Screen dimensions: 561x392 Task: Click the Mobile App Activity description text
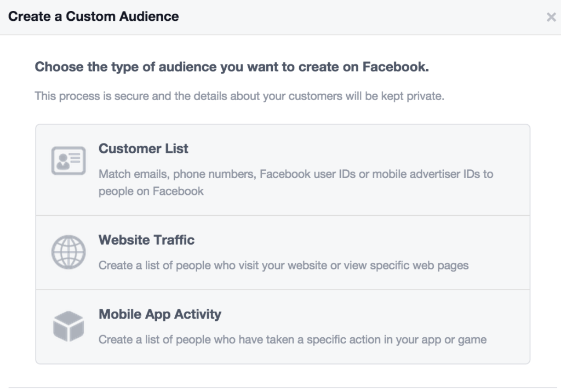[291, 339]
